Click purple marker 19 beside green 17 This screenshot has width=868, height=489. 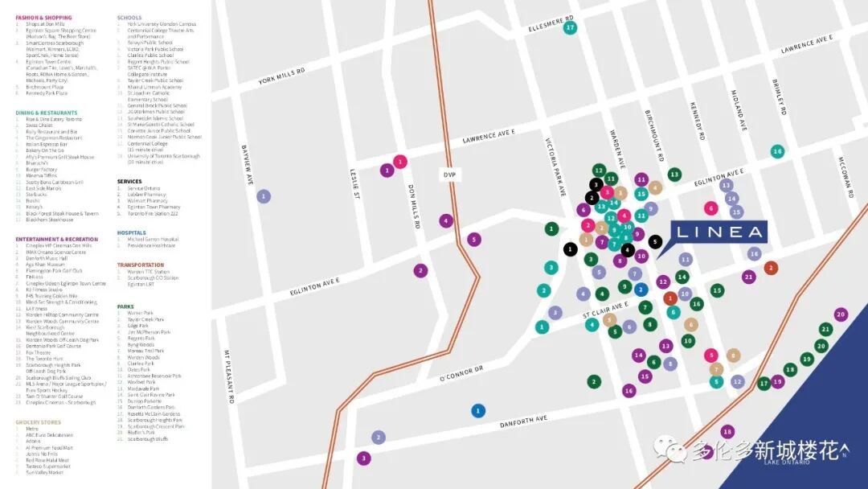[x=778, y=381]
